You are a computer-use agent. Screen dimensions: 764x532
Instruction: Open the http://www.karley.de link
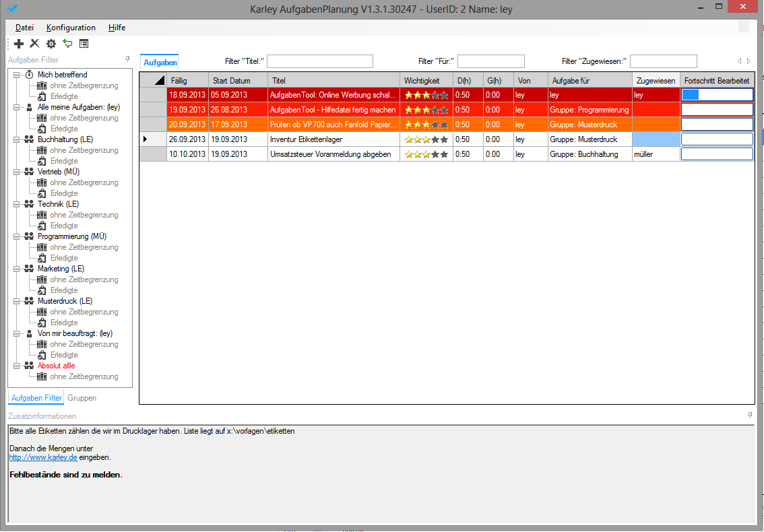(x=43, y=457)
